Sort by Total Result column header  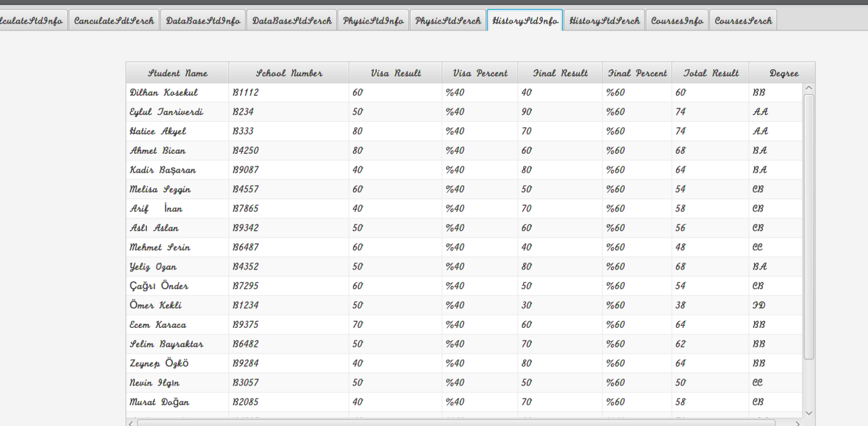click(x=711, y=73)
